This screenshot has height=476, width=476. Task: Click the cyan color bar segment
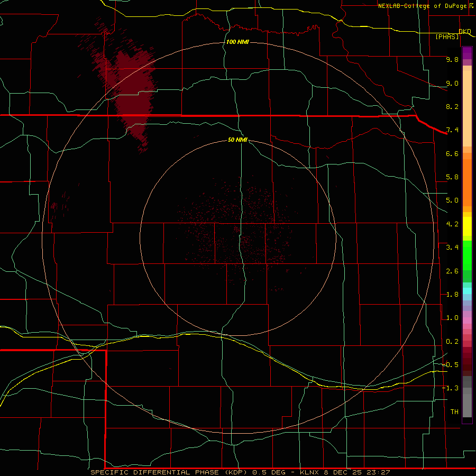pos(467,291)
